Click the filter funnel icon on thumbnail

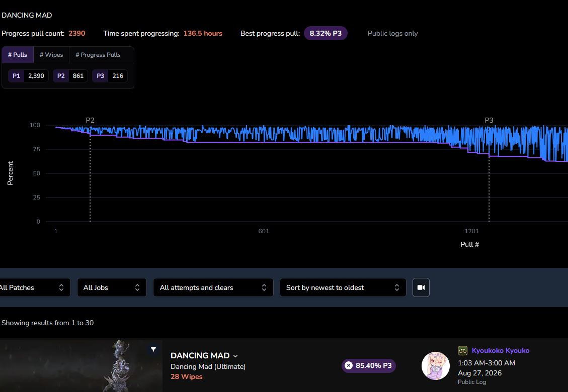153,349
